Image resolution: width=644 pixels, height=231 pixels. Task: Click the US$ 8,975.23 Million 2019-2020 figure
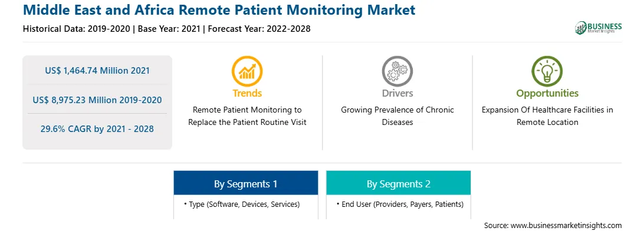[97, 100]
